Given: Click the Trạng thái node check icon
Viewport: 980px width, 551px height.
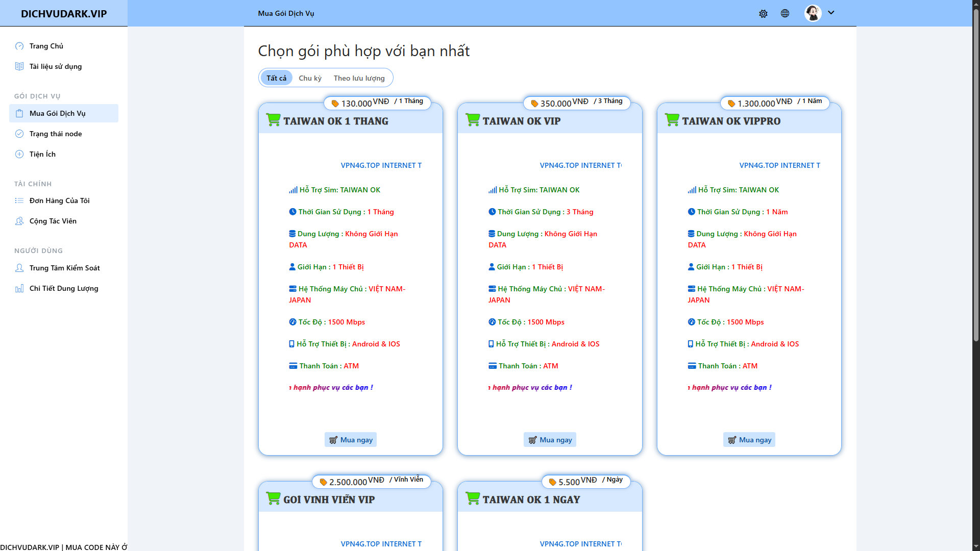Looking at the screenshot, I should [19, 134].
